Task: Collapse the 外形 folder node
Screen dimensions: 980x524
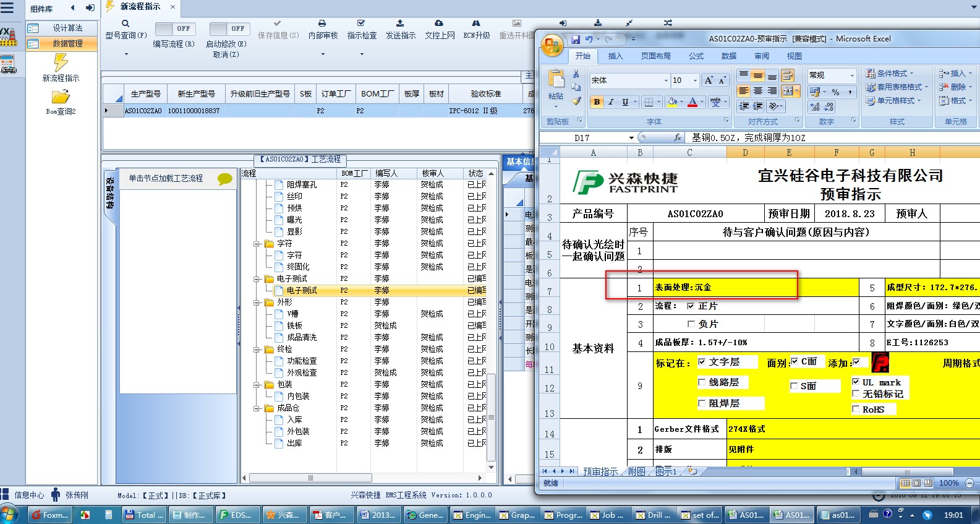Action: tap(256, 303)
